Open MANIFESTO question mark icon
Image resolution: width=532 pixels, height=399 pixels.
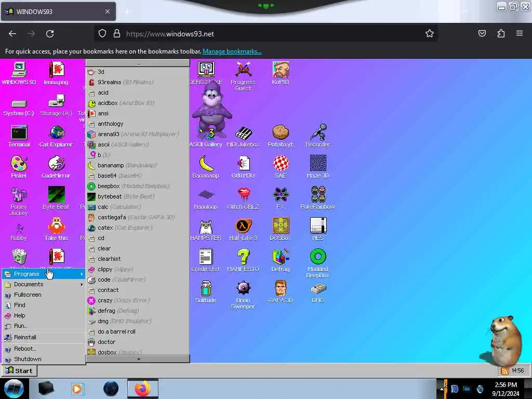pos(243,260)
